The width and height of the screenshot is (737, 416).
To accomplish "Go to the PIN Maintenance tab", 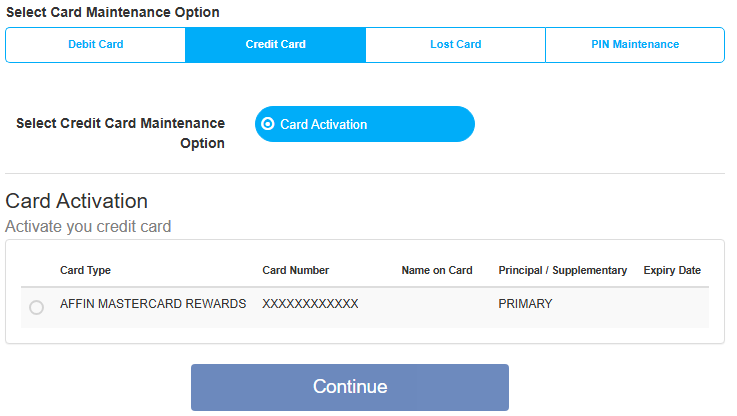I will tap(635, 45).
